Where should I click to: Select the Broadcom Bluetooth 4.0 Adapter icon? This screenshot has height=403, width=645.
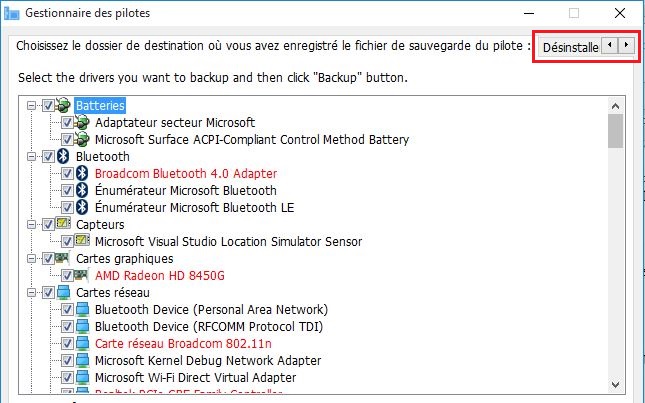(x=82, y=173)
